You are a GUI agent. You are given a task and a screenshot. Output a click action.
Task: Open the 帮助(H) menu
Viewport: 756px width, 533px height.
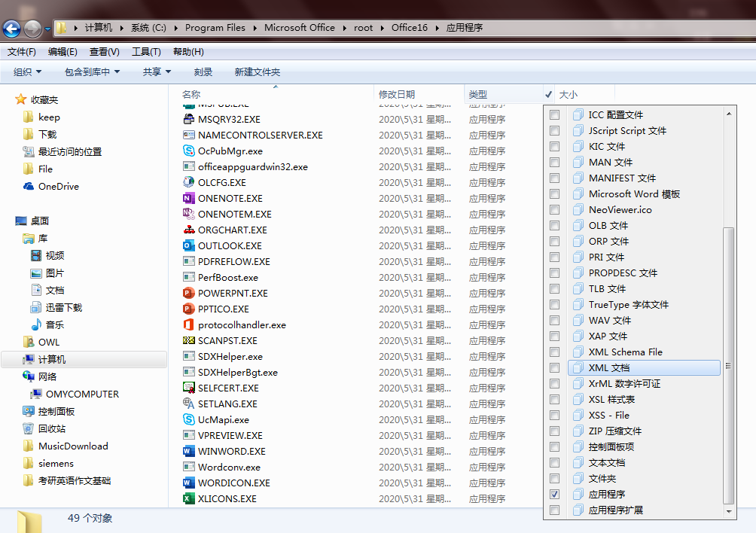[188, 51]
